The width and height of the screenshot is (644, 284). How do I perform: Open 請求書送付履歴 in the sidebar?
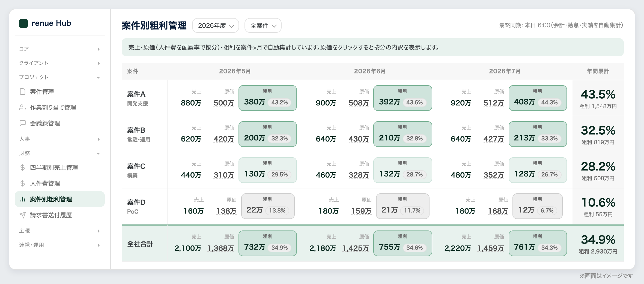click(x=60, y=215)
